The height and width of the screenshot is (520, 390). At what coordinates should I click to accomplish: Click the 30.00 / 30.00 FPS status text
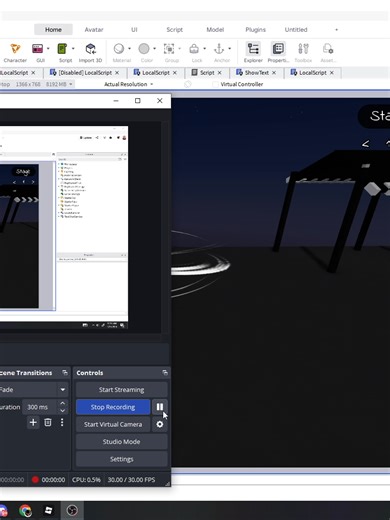[131, 480]
